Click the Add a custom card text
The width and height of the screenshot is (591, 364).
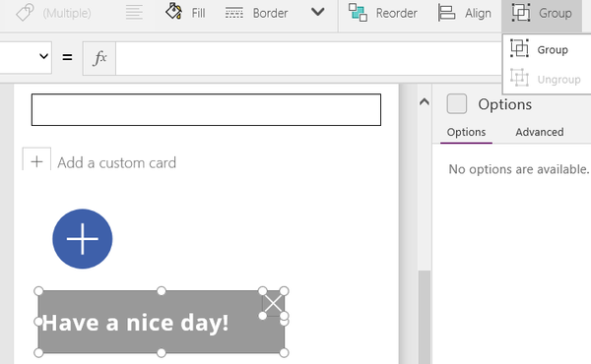click(x=117, y=162)
